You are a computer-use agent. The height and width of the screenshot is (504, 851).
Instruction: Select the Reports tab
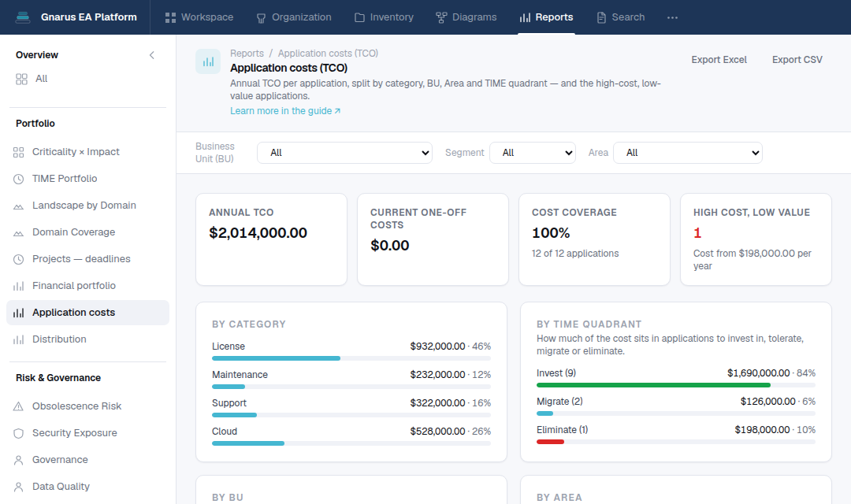click(546, 17)
